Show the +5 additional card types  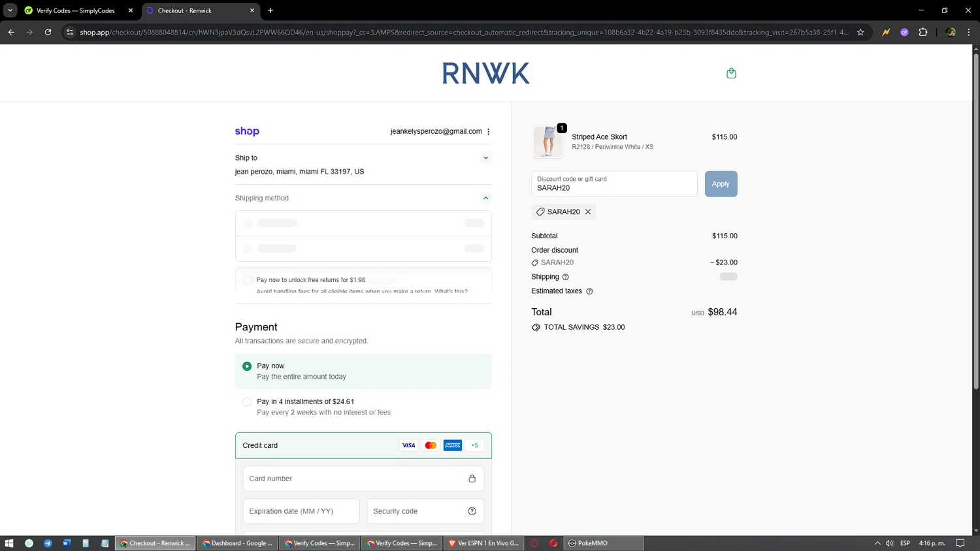[474, 445]
